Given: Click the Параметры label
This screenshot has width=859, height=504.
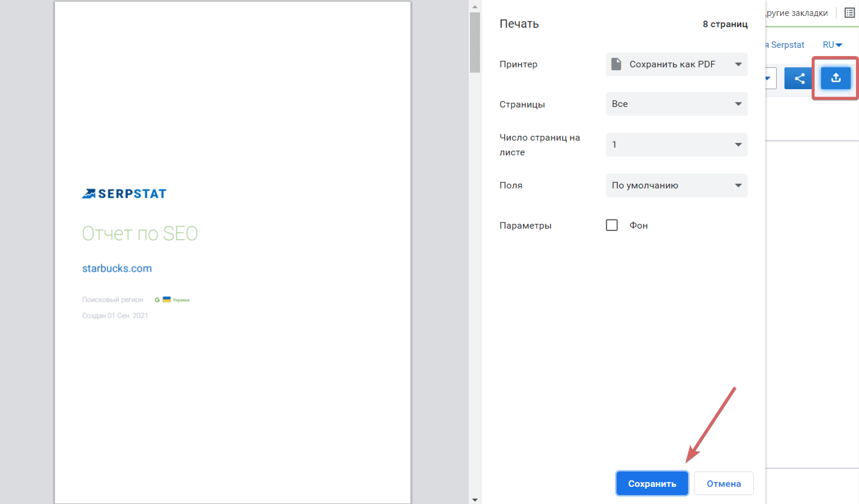Looking at the screenshot, I should pos(526,225).
